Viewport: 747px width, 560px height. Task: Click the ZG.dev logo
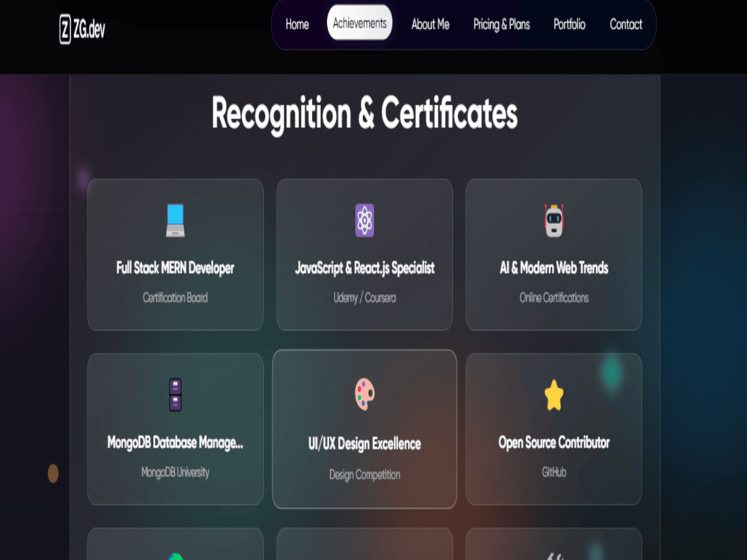point(82,29)
